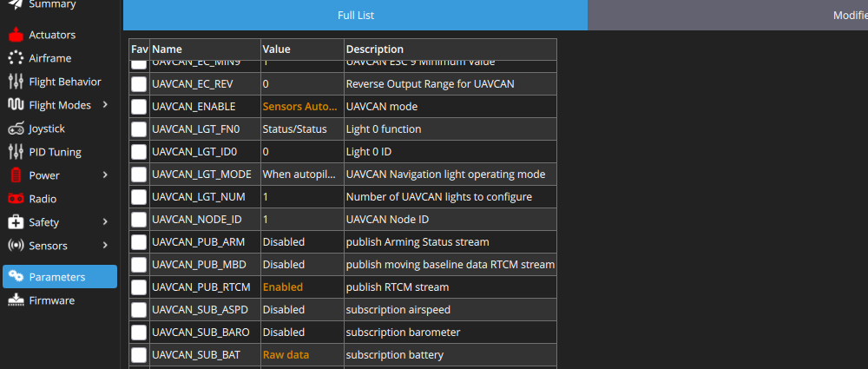
Task: Favorite the UAVCAN_LGT_MODE parameter
Action: pyautogui.click(x=139, y=175)
